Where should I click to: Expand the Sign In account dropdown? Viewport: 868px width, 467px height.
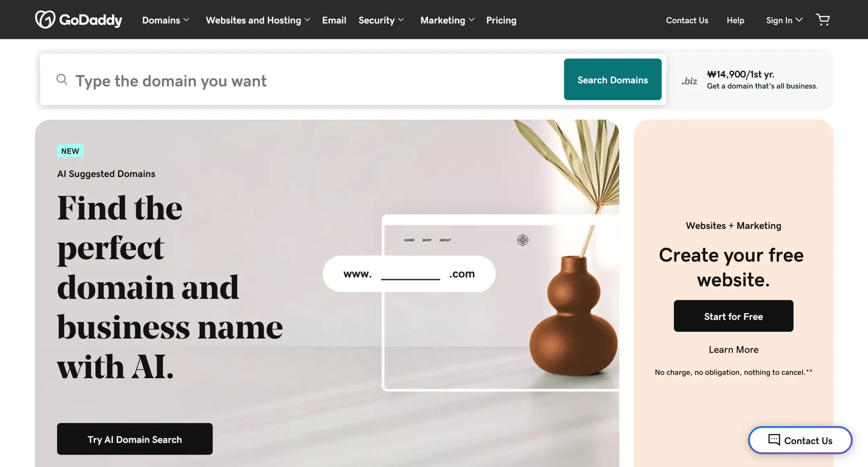click(x=784, y=20)
